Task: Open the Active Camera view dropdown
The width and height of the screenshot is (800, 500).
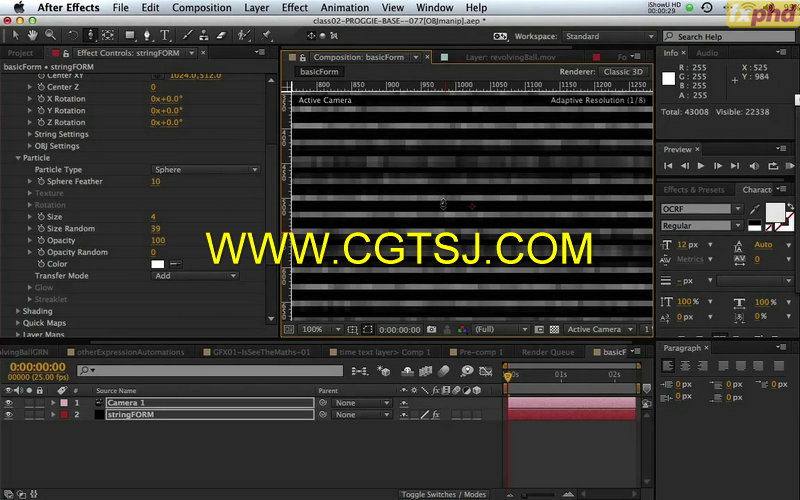Action: click(600, 330)
